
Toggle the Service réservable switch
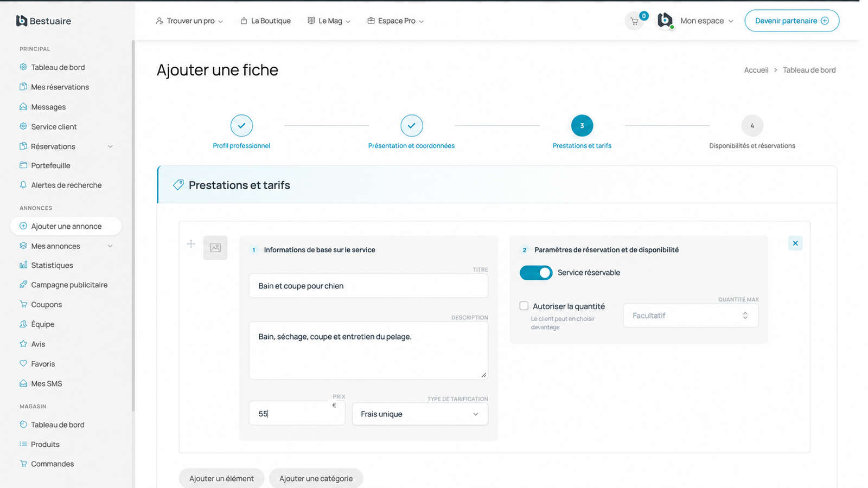click(536, 273)
